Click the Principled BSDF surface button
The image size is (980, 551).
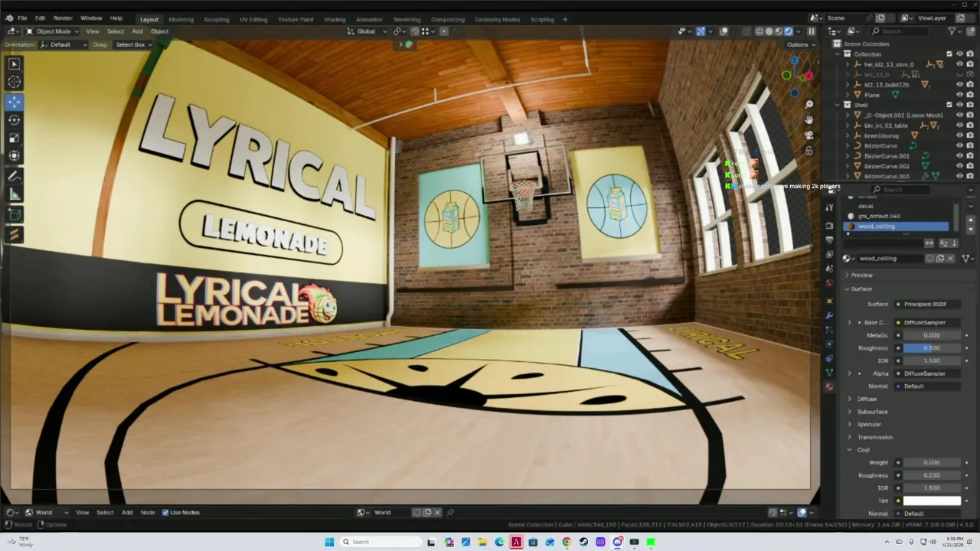[927, 305]
